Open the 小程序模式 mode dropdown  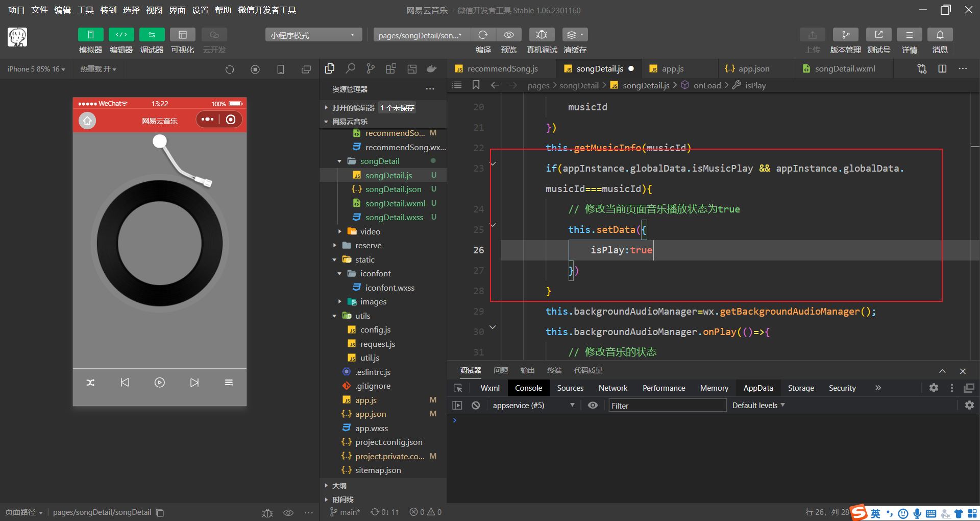click(313, 35)
